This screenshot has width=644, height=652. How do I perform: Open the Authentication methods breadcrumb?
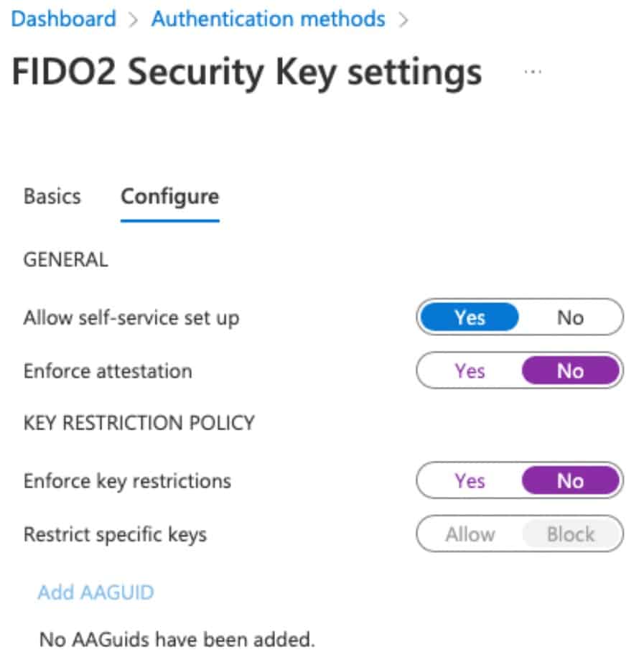pos(268,19)
